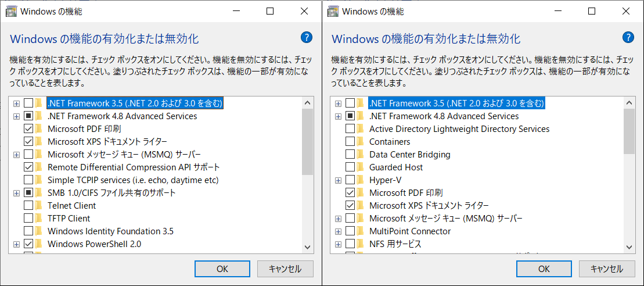Click folder icon beside Windows PowerShell 2.0

pos(38,244)
